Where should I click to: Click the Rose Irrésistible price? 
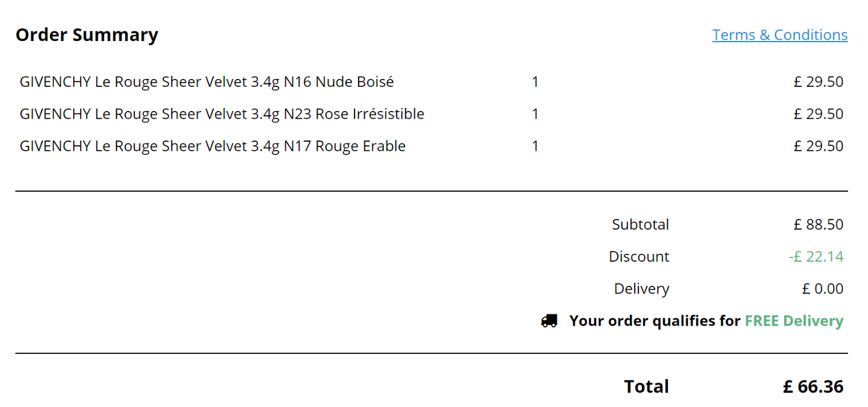pyautogui.click(x=819, y=114)
